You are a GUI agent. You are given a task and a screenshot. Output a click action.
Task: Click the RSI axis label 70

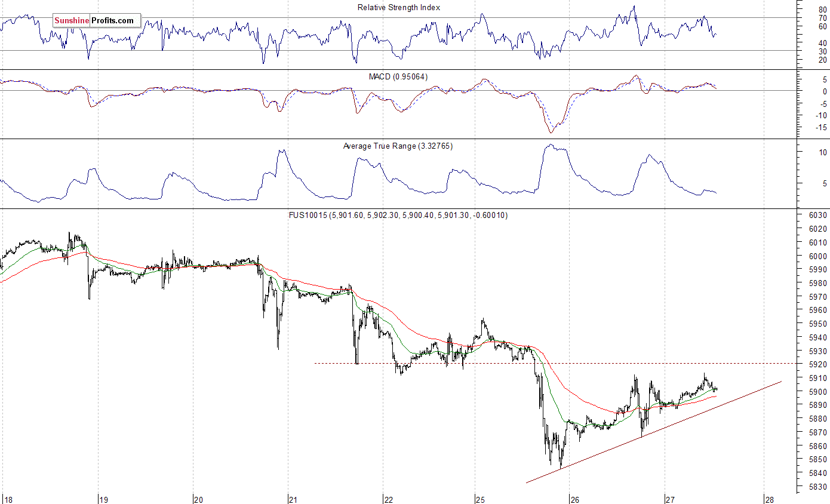pyautogui.click(x=823, y=18)
